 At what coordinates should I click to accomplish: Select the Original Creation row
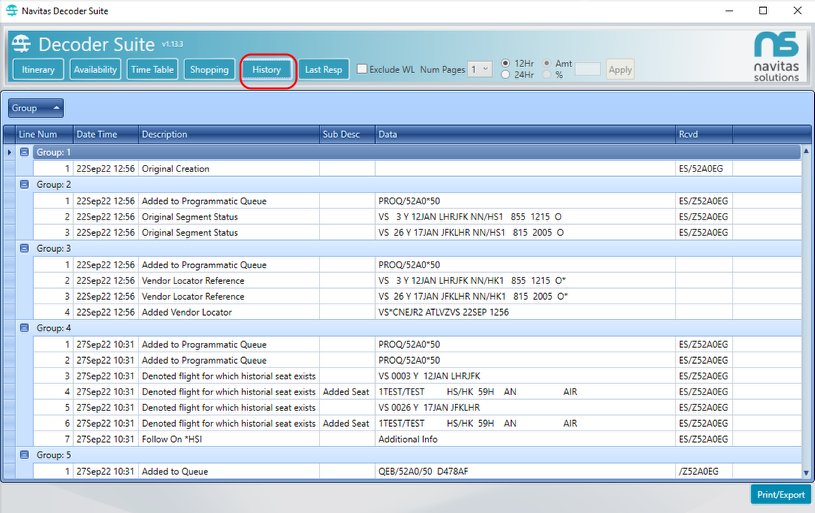pyautogui.click(x=417, y=168)
